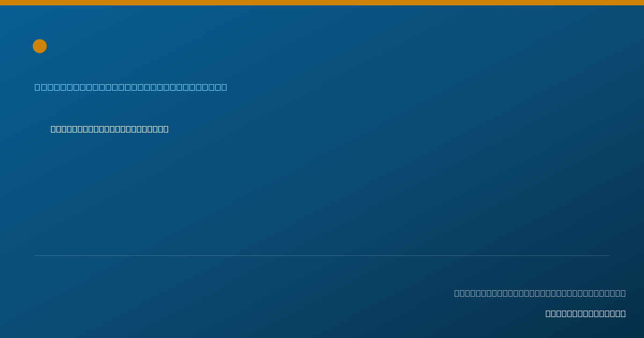This screenshot has height=338, width=644.
Task: Click last character of white footer text
Action: [623, 313]
